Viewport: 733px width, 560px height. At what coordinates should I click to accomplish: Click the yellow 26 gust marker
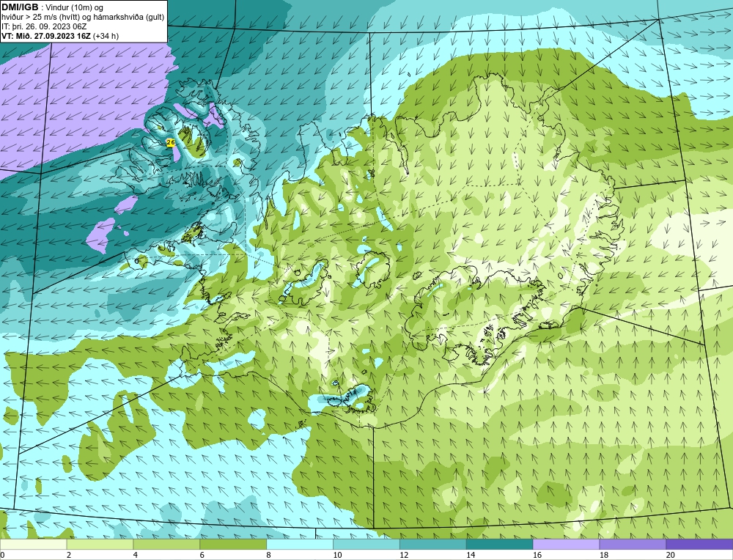[171, 142]
